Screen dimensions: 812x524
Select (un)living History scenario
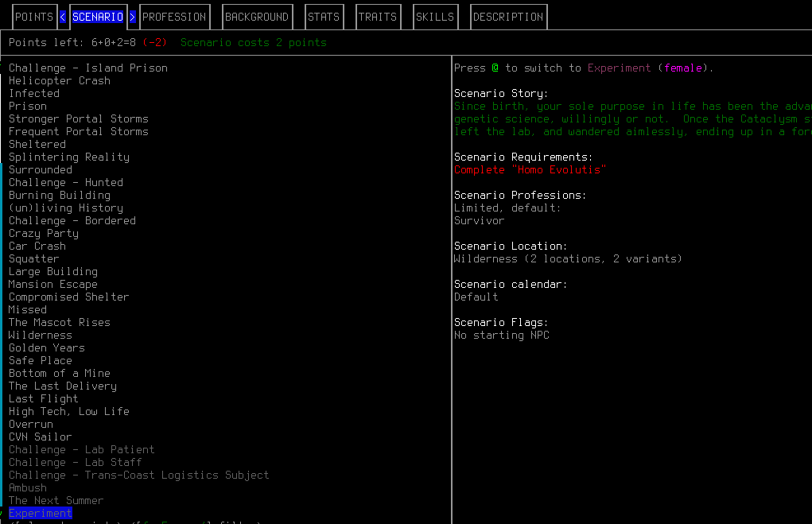point(66,208)
